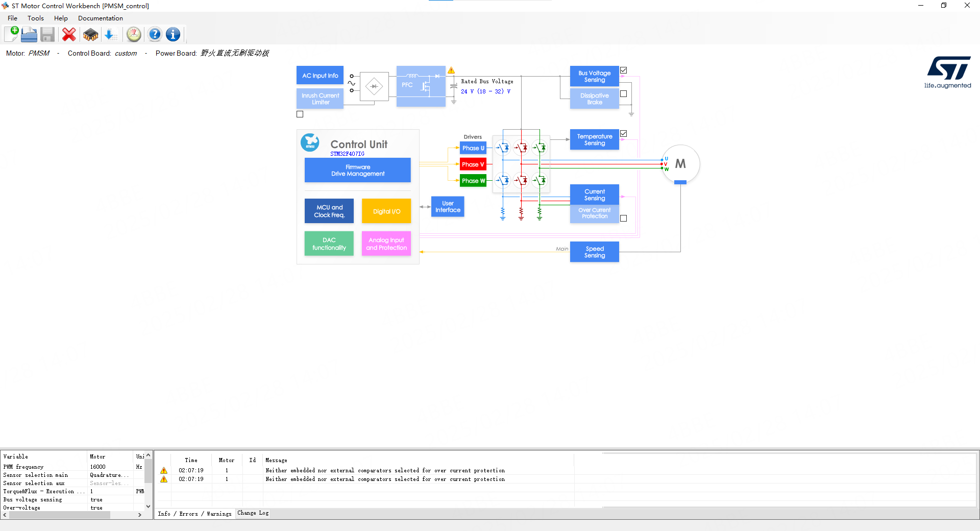Click the ST life.augmented logo

pyautogui.click(x=948, y=73)
